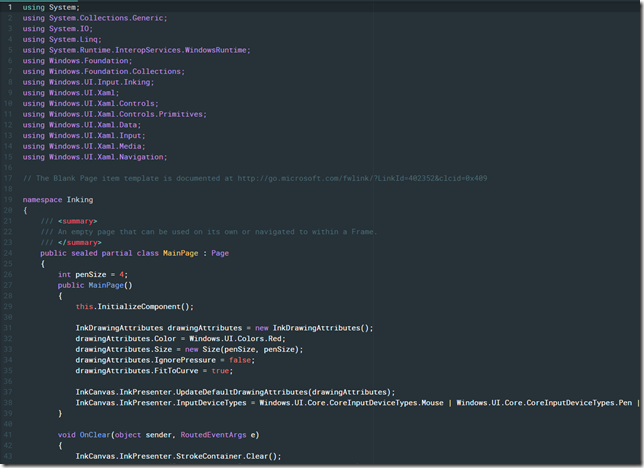The height and width of the screenshot is (468, 644).
Task: Click the 'System.Runtime.InteropServices.WindowsRuntime' using line
Action: coord(136,50)
